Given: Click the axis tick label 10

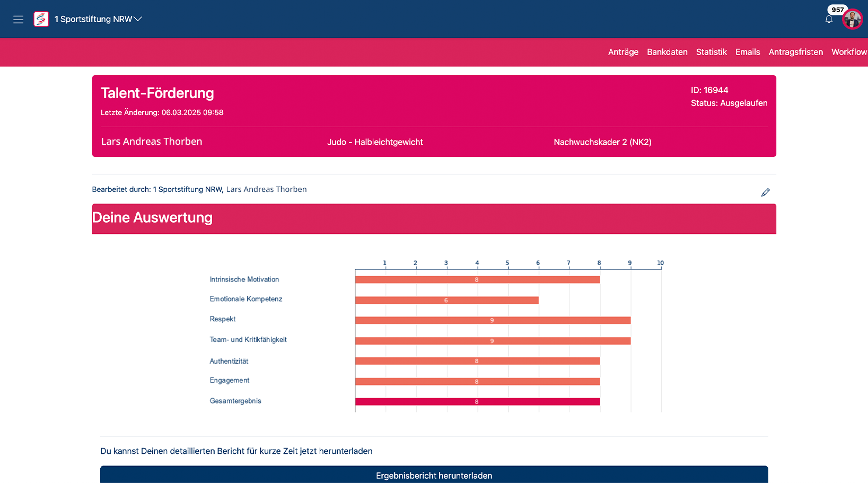Looking at the screenshot, I should tap(660, 262).
